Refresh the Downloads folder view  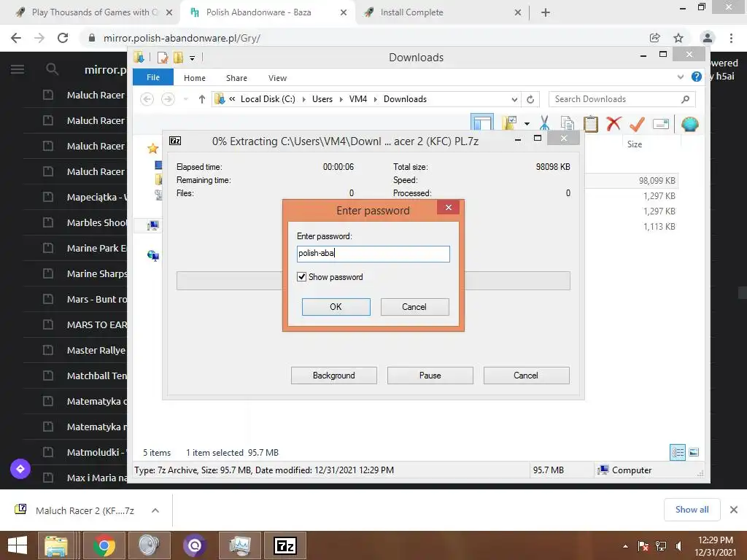530,99
